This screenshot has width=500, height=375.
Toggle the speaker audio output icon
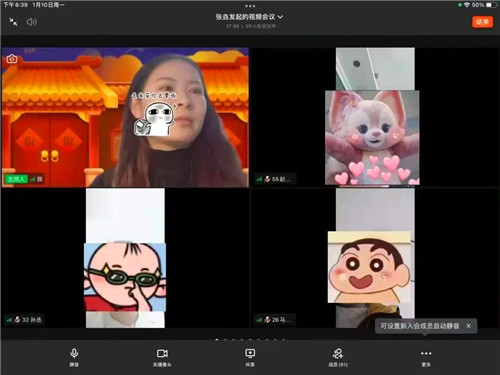(32, 22)
